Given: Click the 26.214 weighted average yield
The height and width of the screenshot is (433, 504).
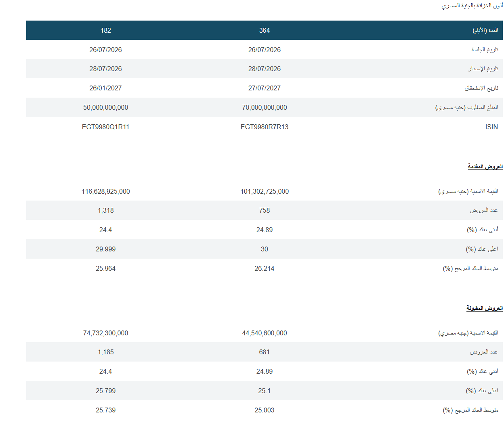Looking at the screenshot, I should [x=265, y=268].
